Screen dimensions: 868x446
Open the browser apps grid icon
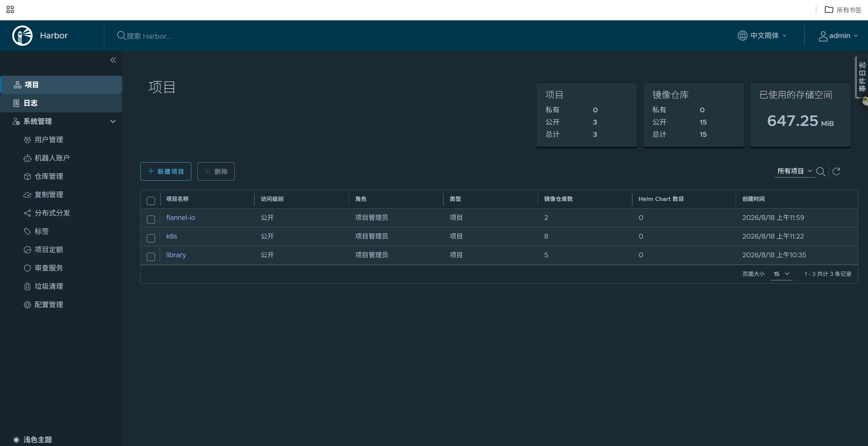[10, 10]
